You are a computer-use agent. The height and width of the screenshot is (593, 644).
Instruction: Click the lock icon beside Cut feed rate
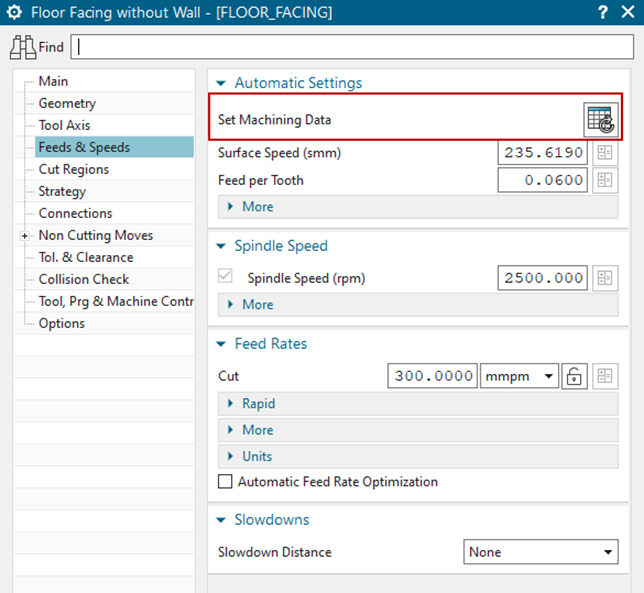(574, 377)
